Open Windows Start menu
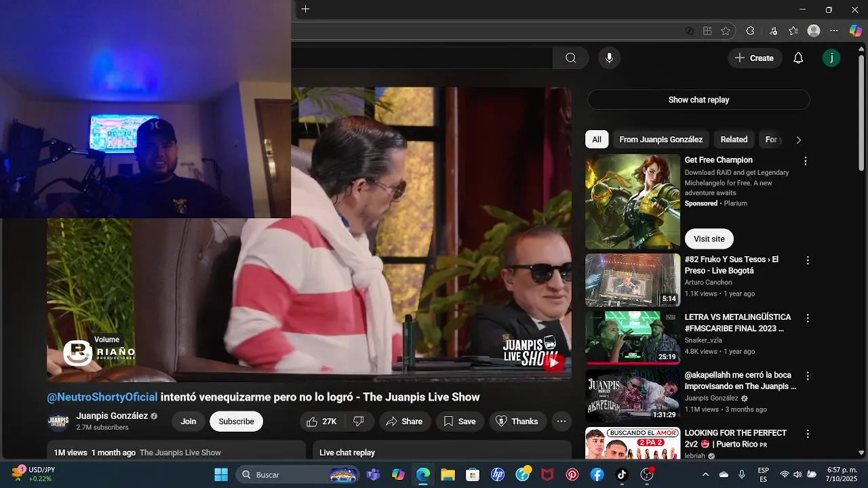This screenshot has width=868, height=488. pos(221,474)
